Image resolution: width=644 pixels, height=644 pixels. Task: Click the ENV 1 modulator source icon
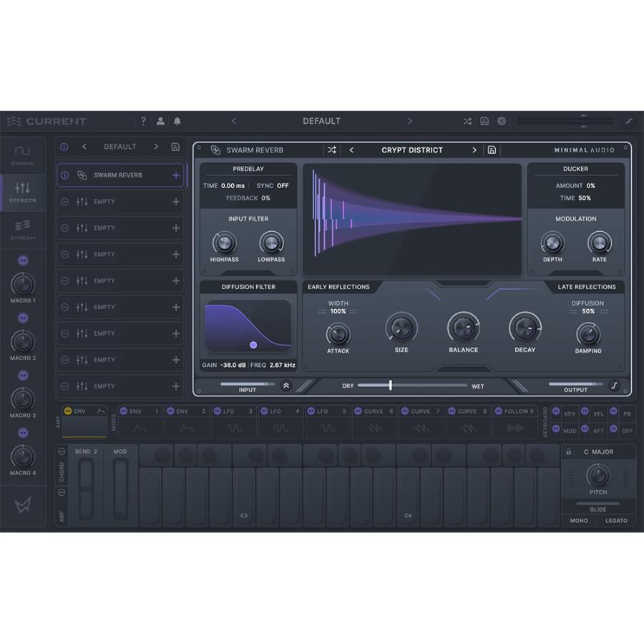point(124,411)
